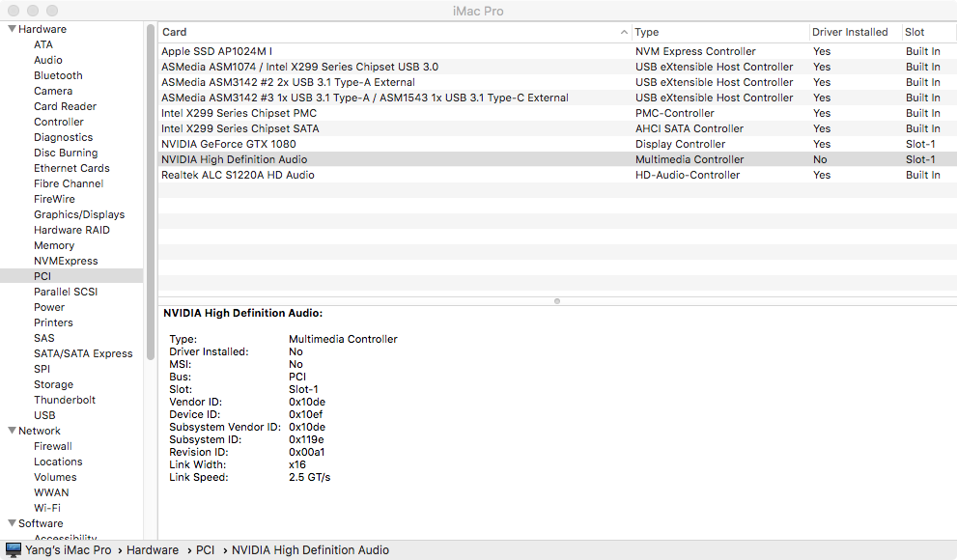
Task: Select ASMedia ASM3142 #3 row
Action: [557, 98]
